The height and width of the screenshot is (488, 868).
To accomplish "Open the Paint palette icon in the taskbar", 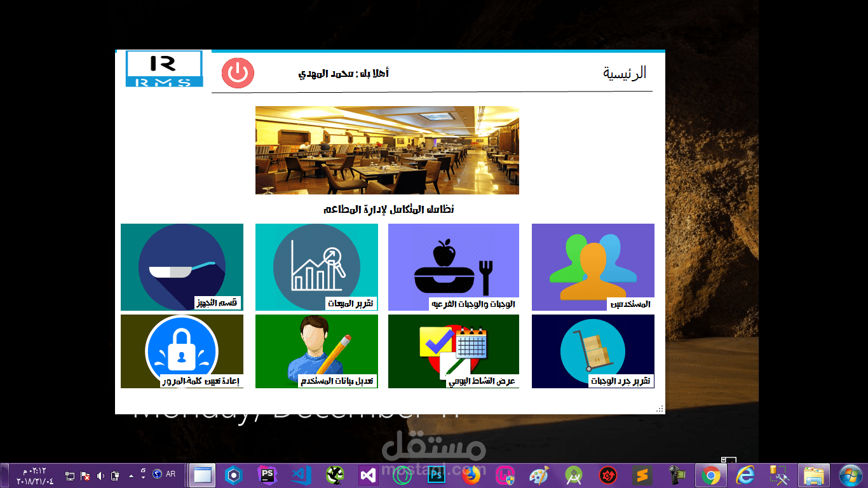I will pyautogui.click(x=539, y=475).
